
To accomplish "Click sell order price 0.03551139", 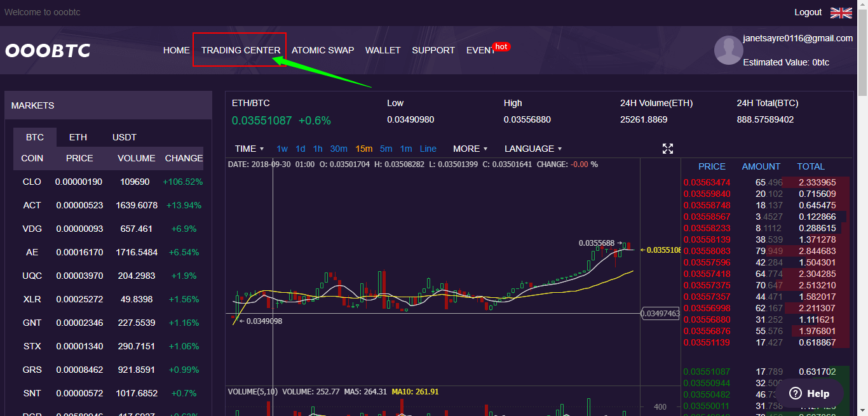I will click(707, 342).
